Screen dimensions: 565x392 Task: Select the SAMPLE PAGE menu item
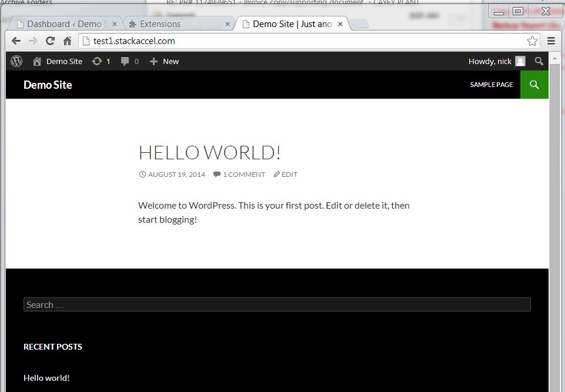491,84
